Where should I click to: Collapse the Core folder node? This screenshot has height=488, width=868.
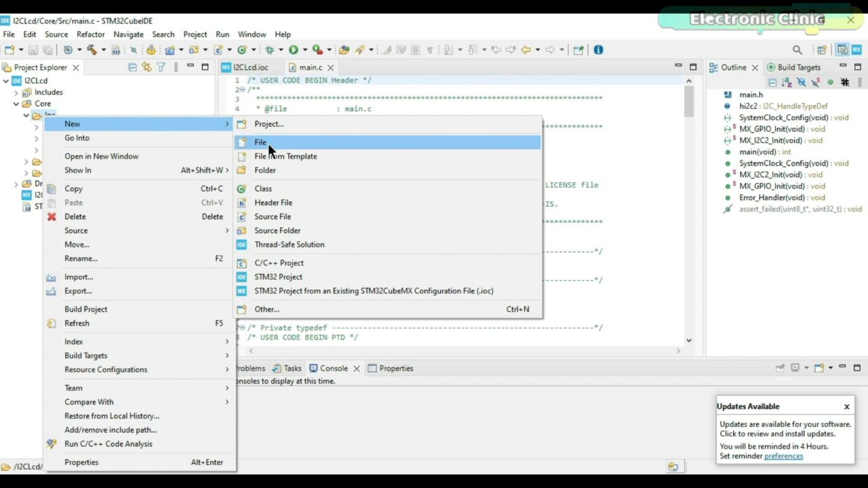tap(16, 104)
